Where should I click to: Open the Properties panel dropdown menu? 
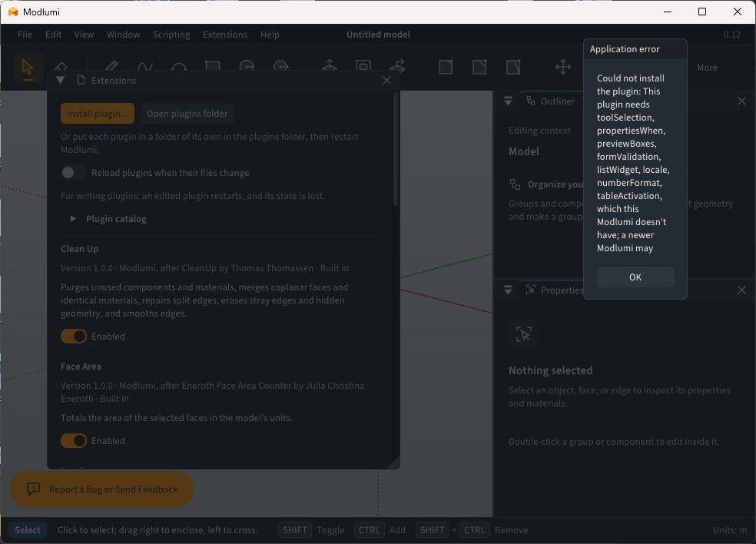tap(508, 290)
